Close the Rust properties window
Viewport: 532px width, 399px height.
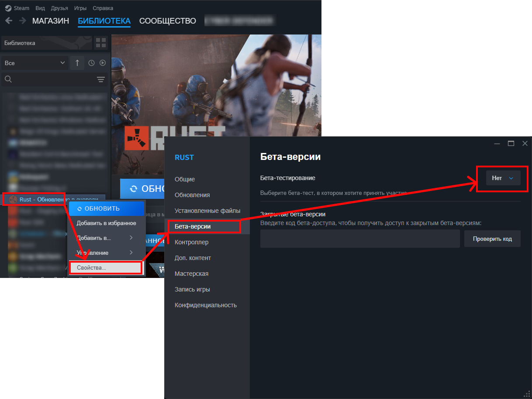(525, 144)
